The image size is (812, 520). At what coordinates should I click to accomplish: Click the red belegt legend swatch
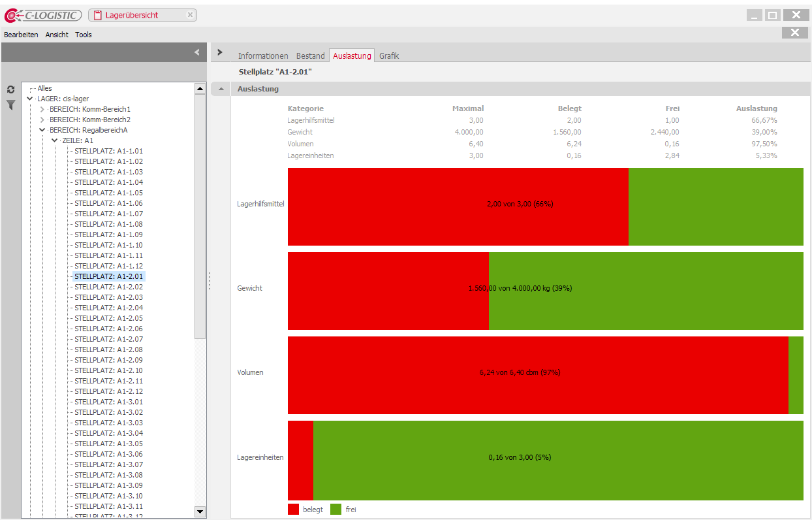[294, 510]
